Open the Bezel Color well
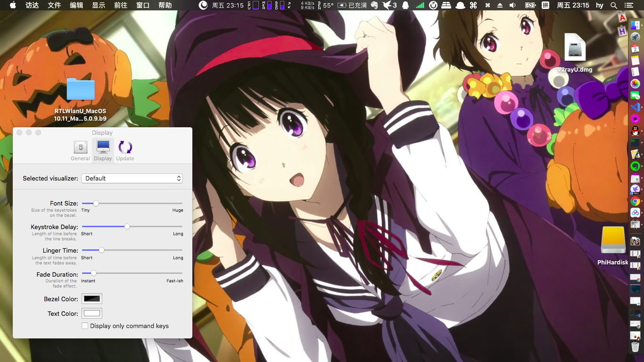The image size is (644, 362). tap(92, 299)
